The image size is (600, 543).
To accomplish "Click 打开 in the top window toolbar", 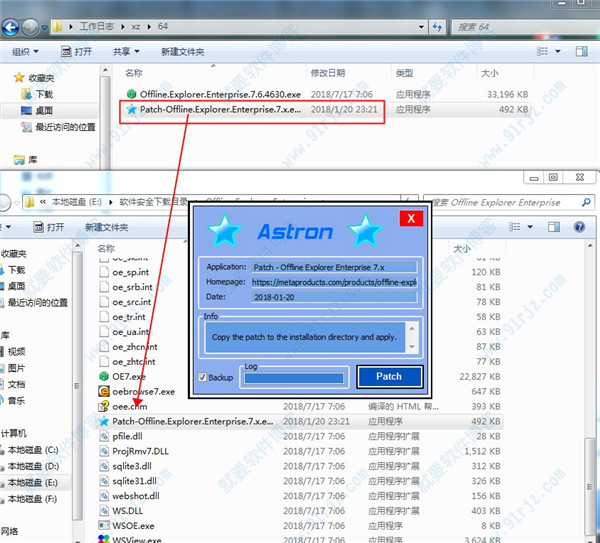I will click(x=77, y=51).
